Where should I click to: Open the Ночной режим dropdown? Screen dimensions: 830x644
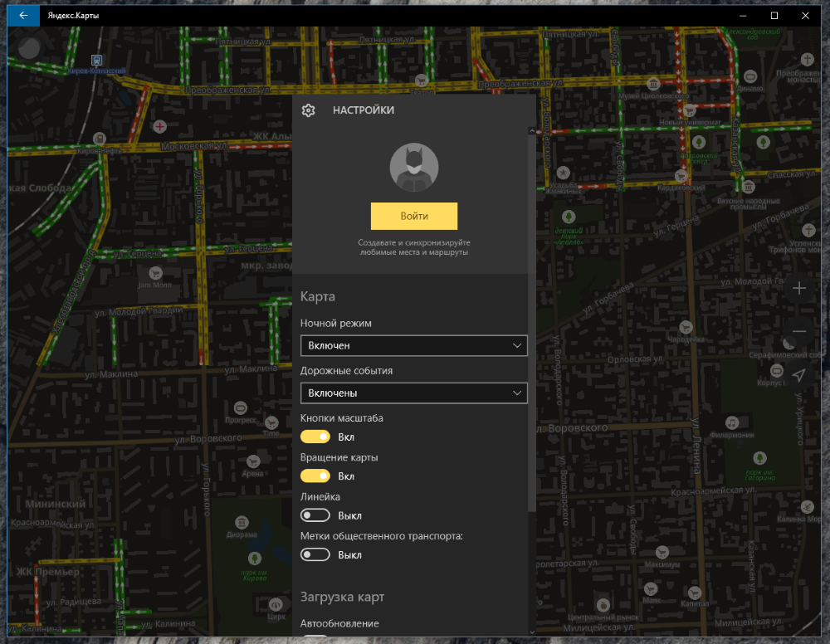[x=413, y=345]
